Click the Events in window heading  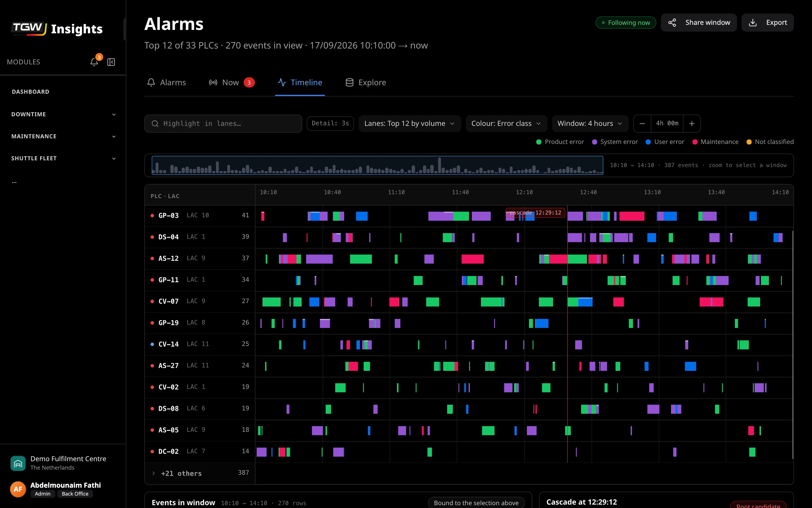pyautogui.click(x=183, y=503)
